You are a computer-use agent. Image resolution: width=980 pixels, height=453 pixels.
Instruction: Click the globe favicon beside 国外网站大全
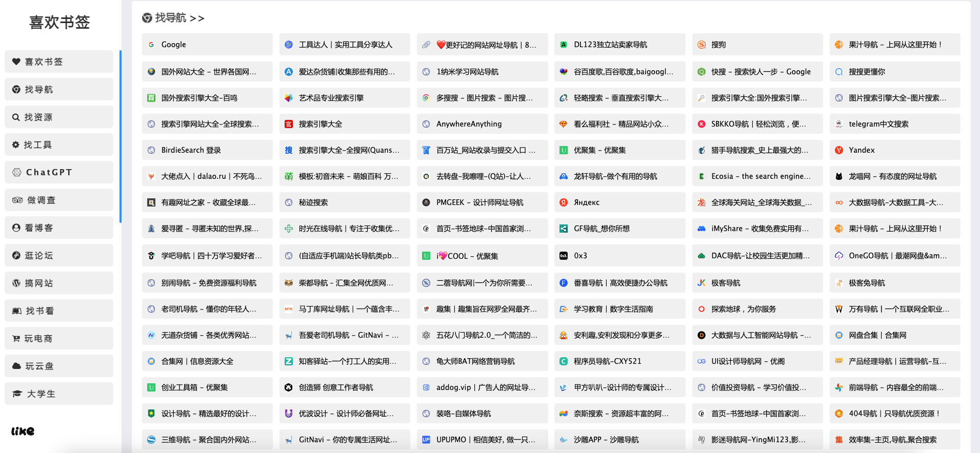pyautogui.click(x=151, y=72)
